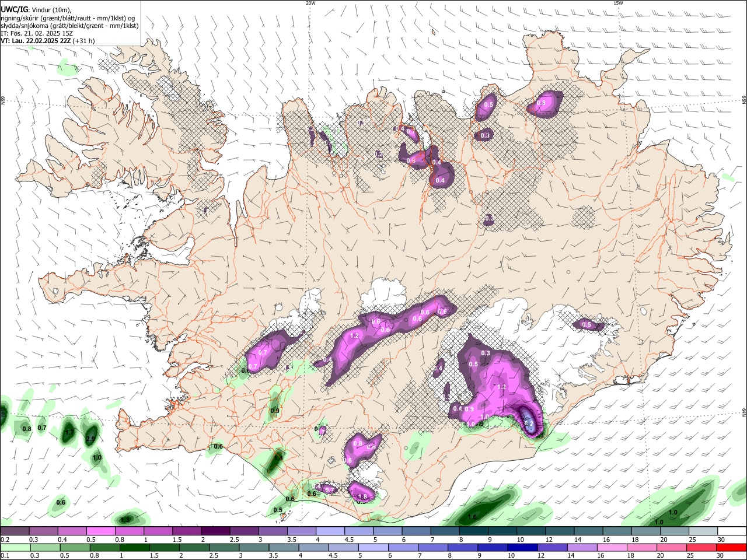Pick the white swatch ending the snow scale
The height and width of the screenshot is (560, 747).
click(732, 531)
